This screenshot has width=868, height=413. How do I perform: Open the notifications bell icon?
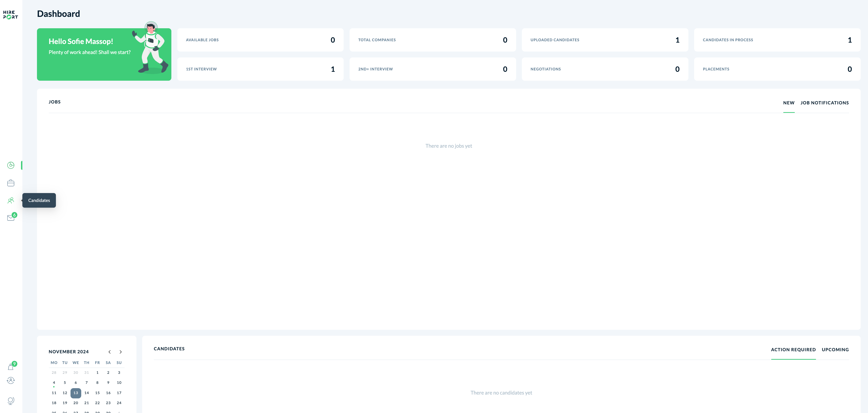pyautogui.click(x=11, y=367)
